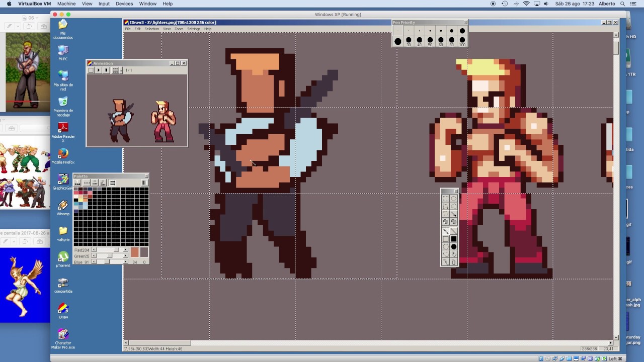
Task: Open the compartida shared drive icon
Action: [63, 286]
